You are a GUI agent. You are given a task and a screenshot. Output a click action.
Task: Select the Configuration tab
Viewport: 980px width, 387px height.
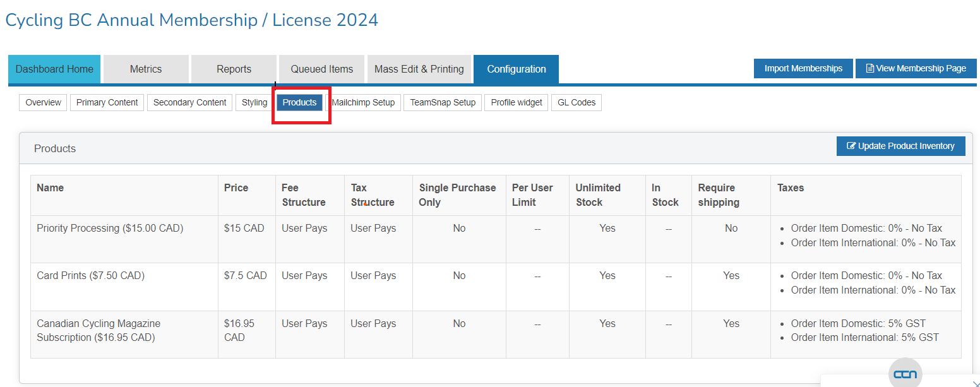[516, 69]
